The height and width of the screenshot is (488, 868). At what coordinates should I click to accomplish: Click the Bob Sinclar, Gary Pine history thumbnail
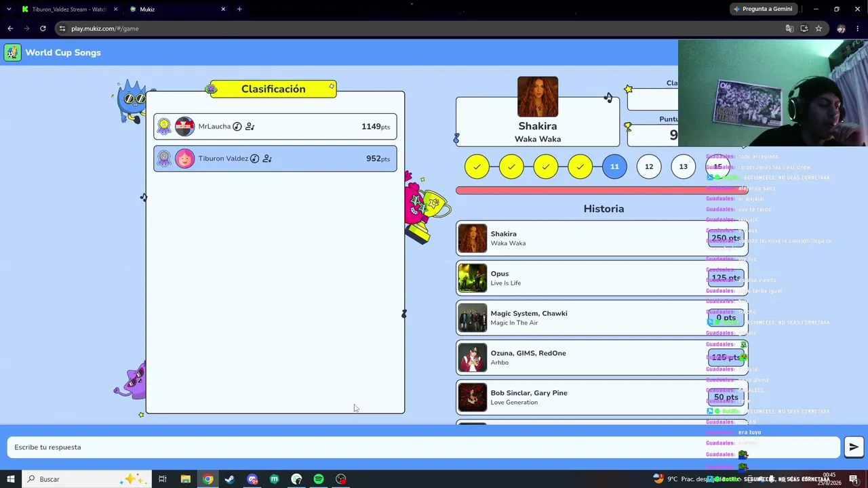(473, 397)
